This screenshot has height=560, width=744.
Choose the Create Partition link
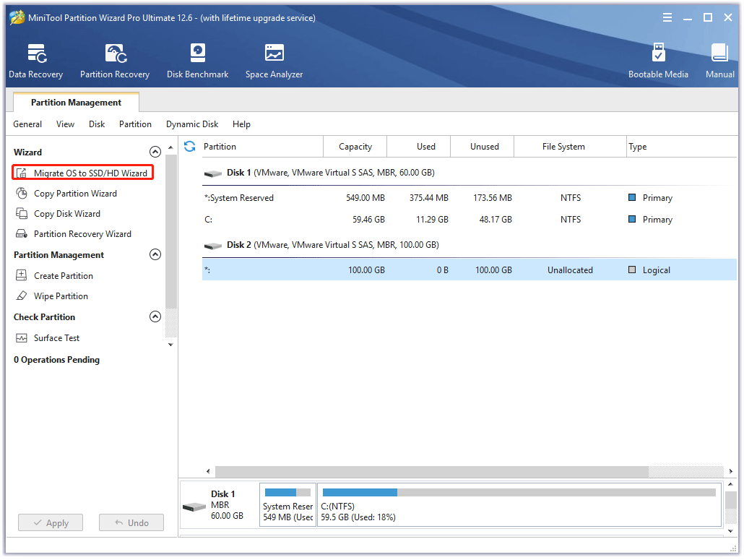(64, 276)
